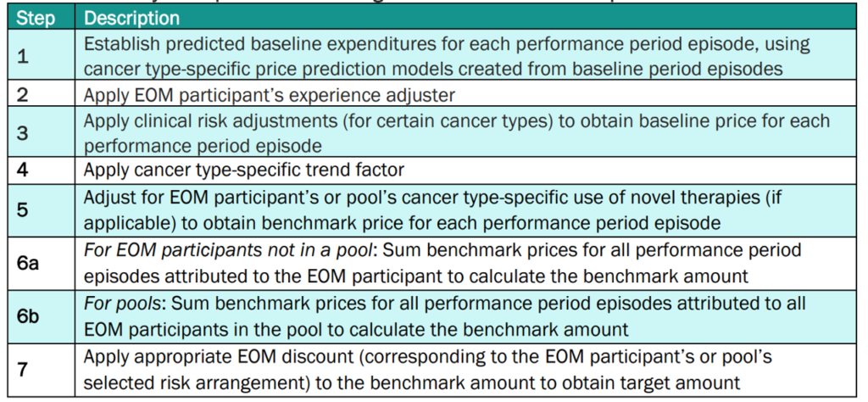The image size is (868, 402).
Task: Select the step number 3 cell
Action: (x=24, y=130)
